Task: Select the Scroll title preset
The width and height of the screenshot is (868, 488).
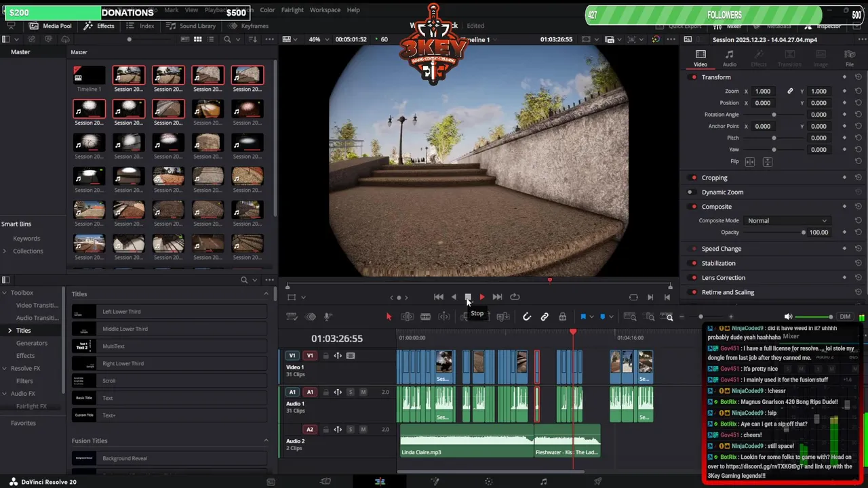Action: click(170, 381)
